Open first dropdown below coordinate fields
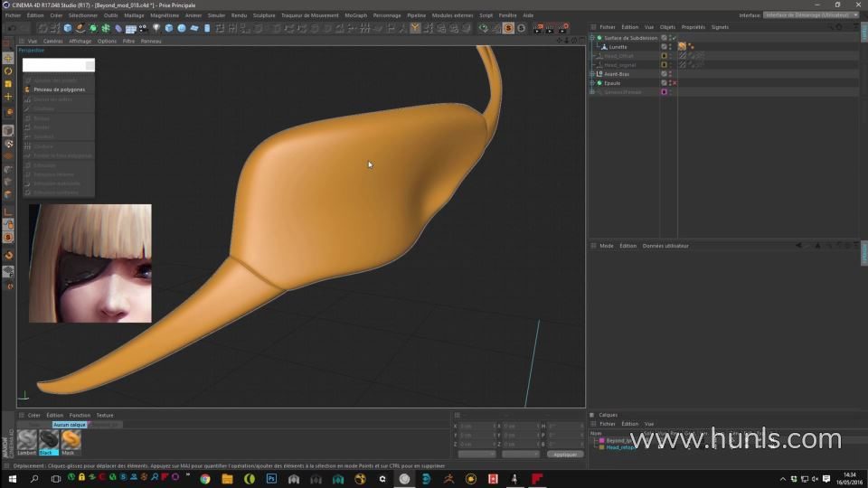The width and height of the screenshot is (868, 488). (476, 455)
